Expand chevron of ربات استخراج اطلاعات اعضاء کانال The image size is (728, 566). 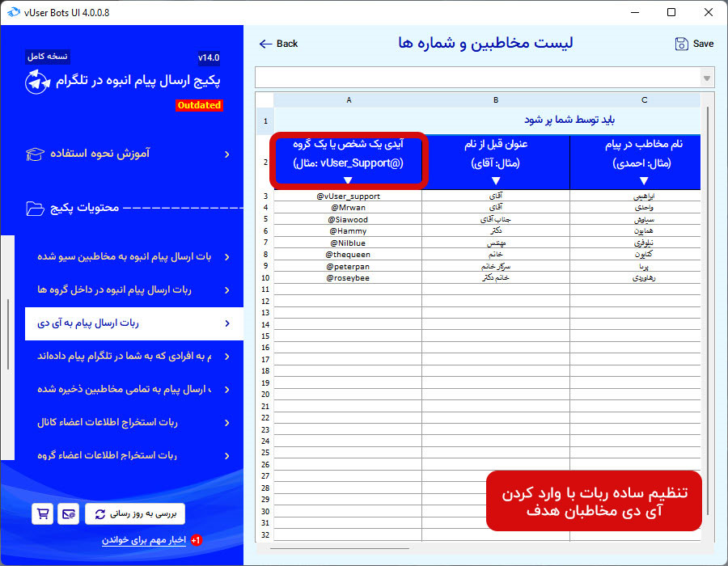(x=227, y=423)
